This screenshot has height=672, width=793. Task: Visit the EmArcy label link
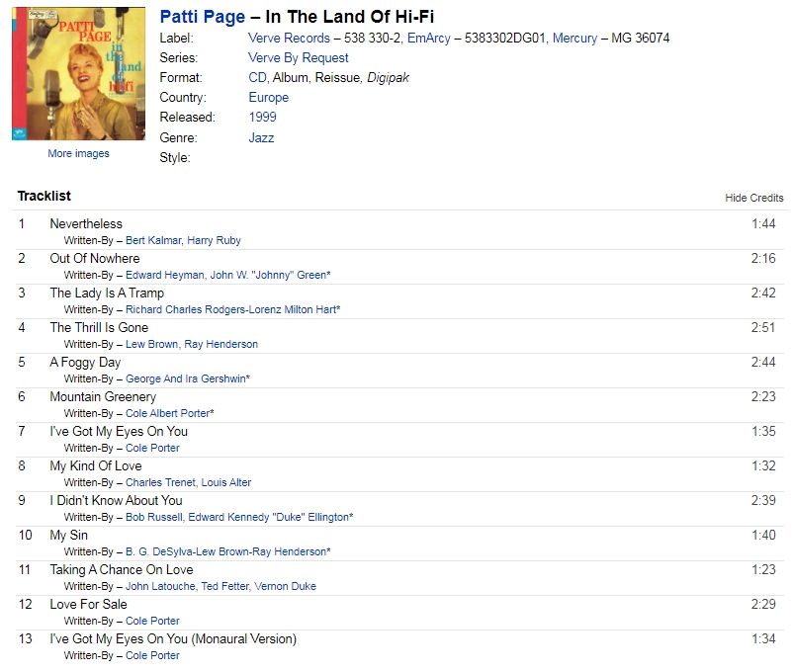(428, 38)
